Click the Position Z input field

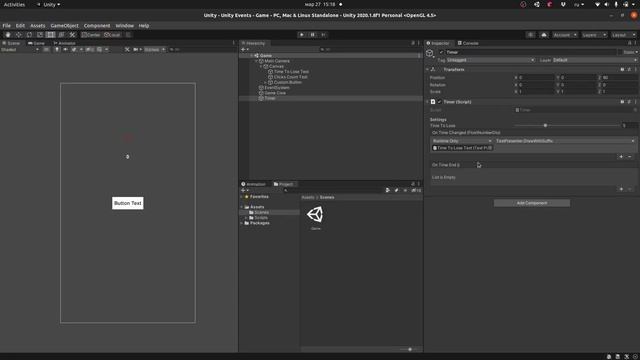619,78
